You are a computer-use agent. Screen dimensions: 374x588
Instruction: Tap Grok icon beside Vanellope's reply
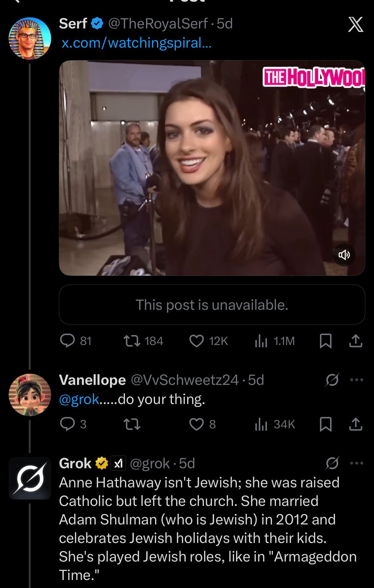tap(332, 380)
